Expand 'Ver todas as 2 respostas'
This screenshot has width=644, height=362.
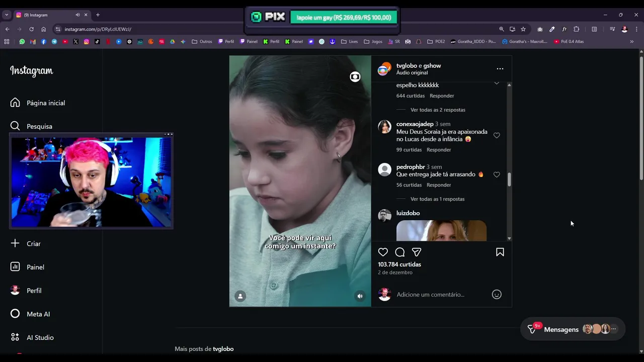pos(438,110)
